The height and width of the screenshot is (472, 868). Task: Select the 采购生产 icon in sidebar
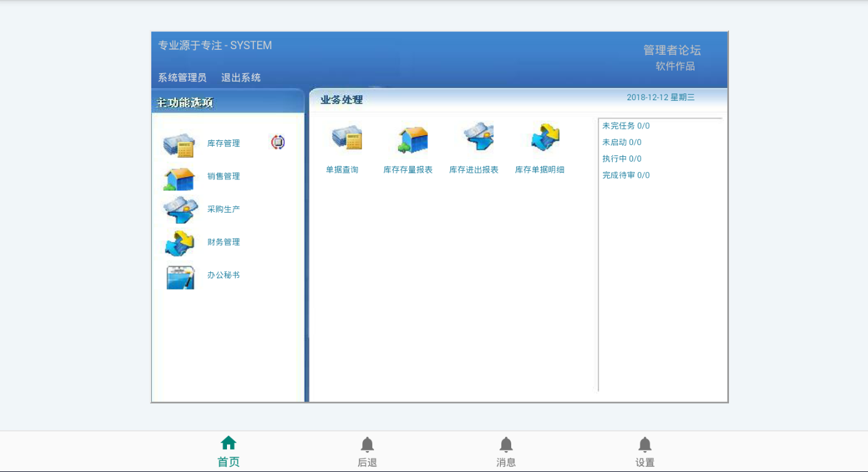click(180, 210)
